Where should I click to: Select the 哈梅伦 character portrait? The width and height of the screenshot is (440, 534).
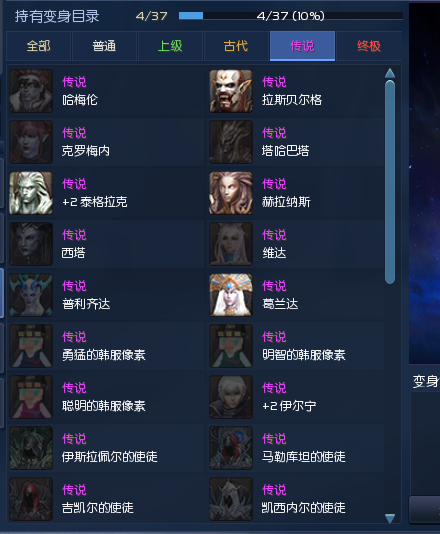pos(31,91)
